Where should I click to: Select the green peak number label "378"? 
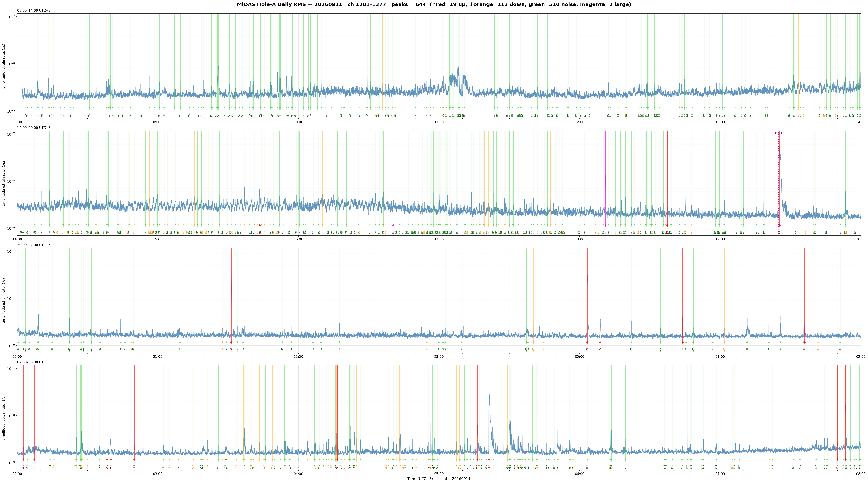pyautogui.click(x=579, y=233)
